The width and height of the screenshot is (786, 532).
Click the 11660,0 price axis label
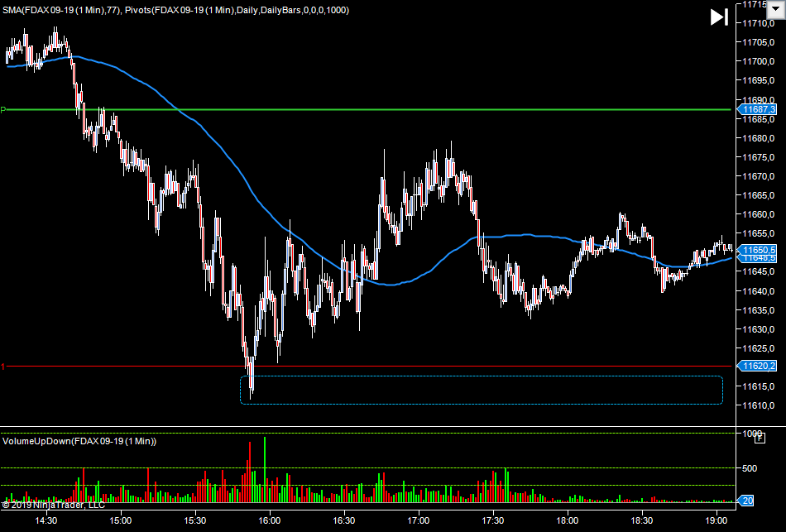click(x=759, y=214)
